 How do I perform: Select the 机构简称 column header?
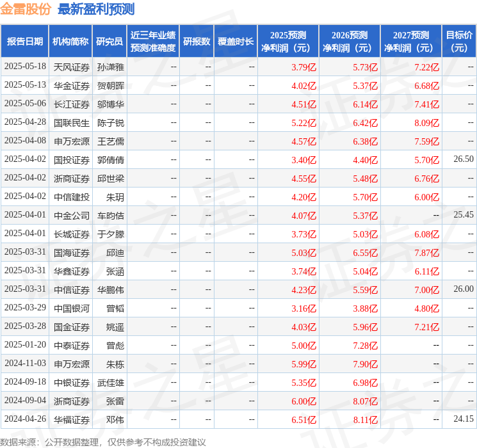70,42
